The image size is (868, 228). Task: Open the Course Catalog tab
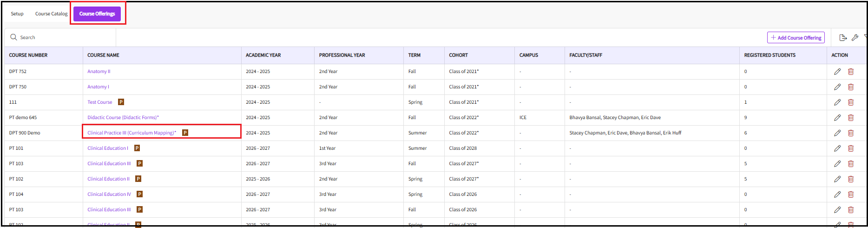[x=51, y=13]
